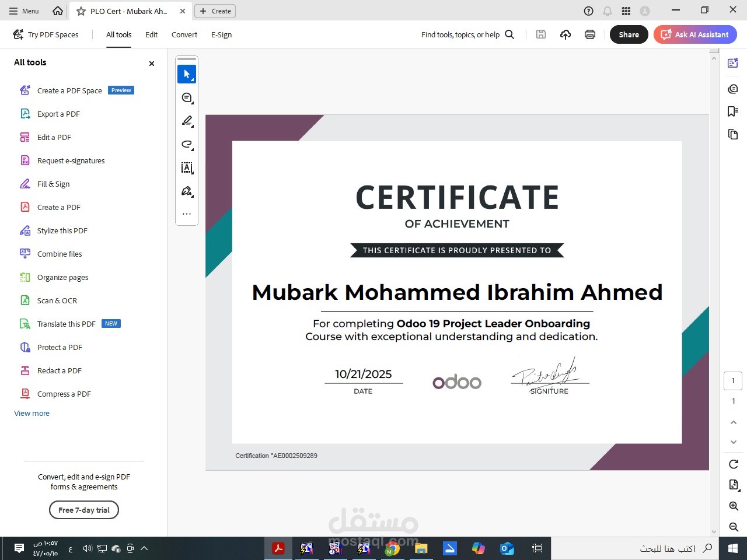Open the E-Sign tab
The image size is (747, 560).
click(x=222, y=35)
